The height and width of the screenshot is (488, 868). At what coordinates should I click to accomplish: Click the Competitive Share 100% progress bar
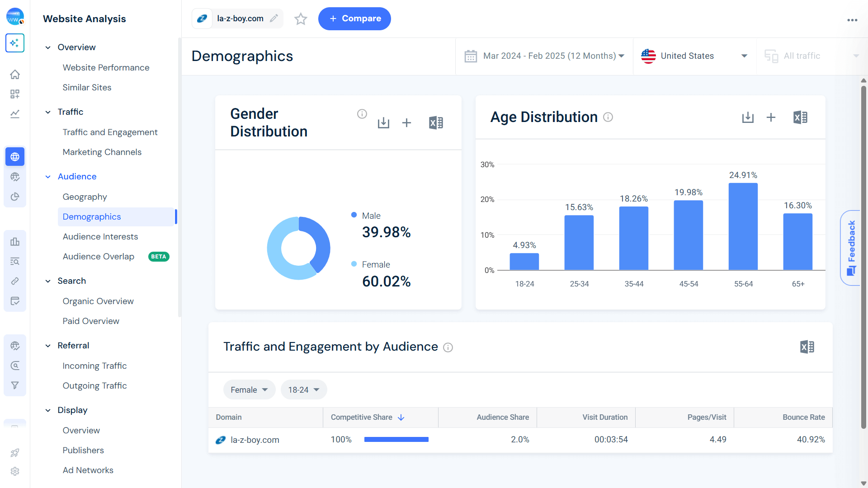tap(396, 440)
